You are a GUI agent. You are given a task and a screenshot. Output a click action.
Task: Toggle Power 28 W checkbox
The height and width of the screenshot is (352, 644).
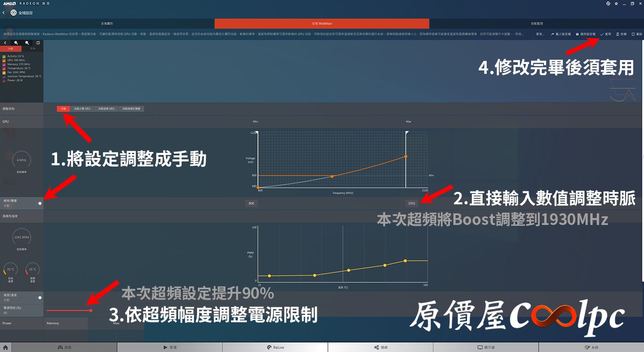(4, 80)
